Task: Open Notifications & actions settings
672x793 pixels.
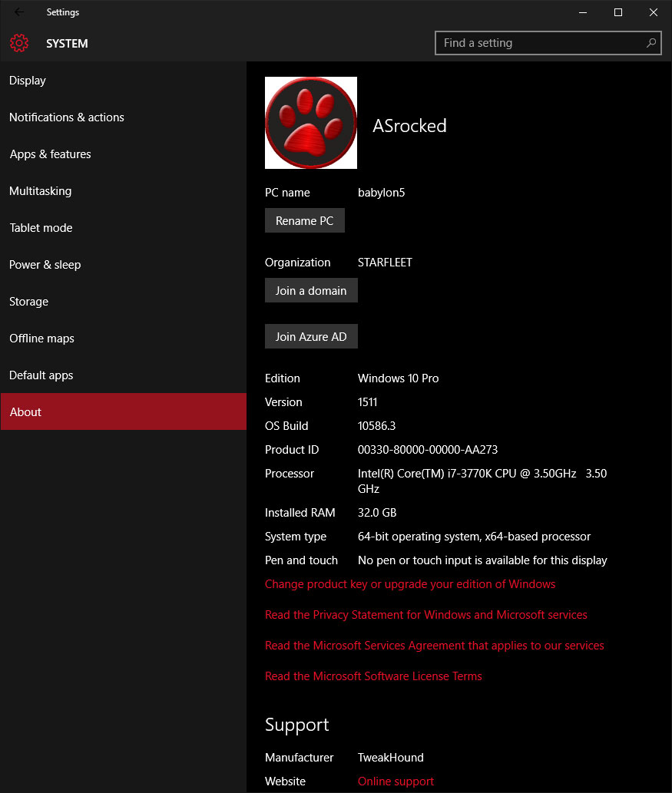Action: pyautogui.click(x=124, y=117)
